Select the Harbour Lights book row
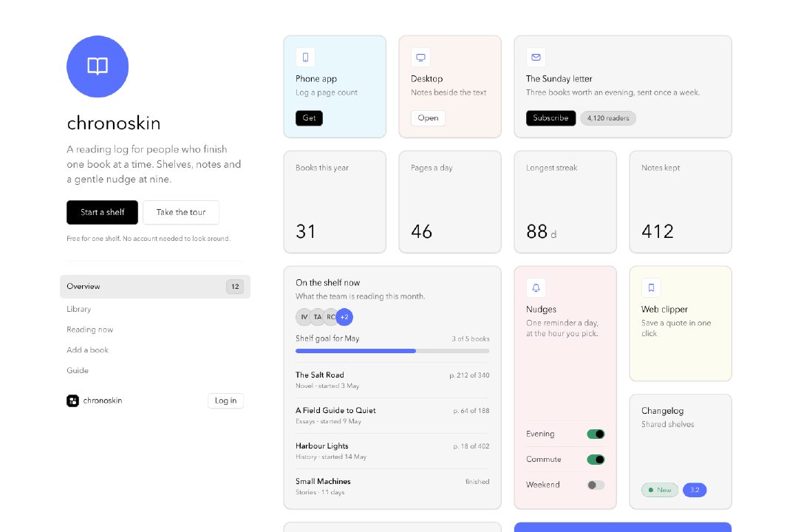Screen dimensions: 798x532 tap(392, 451)
